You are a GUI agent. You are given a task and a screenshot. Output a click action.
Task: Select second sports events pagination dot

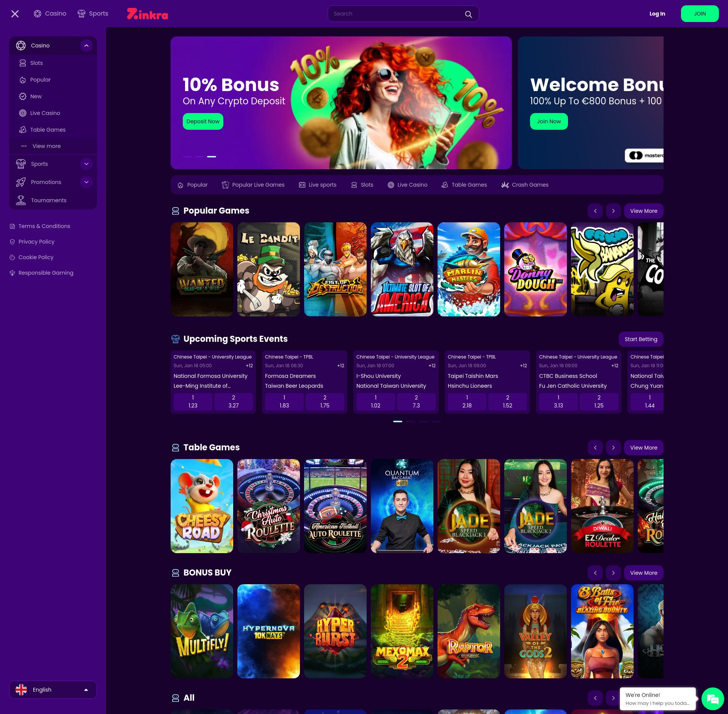[x=411, y=421]
